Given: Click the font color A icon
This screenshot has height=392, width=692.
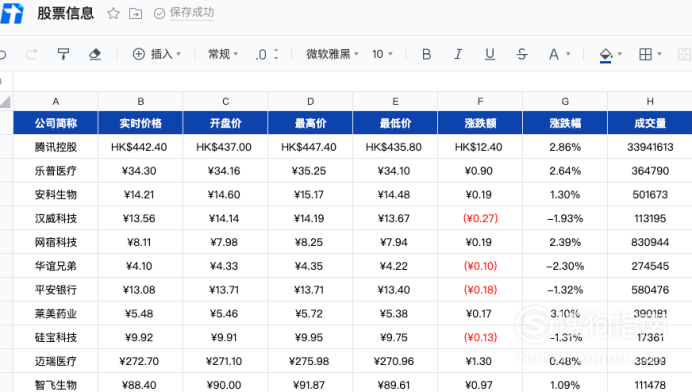Looking at the screenshot, I should coord(553,54).
